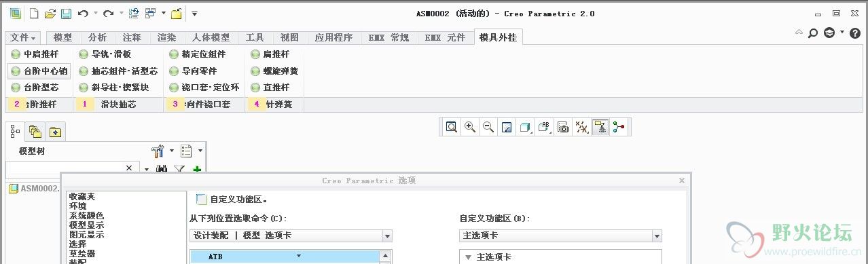868x264 pixels.
Task: Open the windows list dropdown arrow
Action: 164,13
